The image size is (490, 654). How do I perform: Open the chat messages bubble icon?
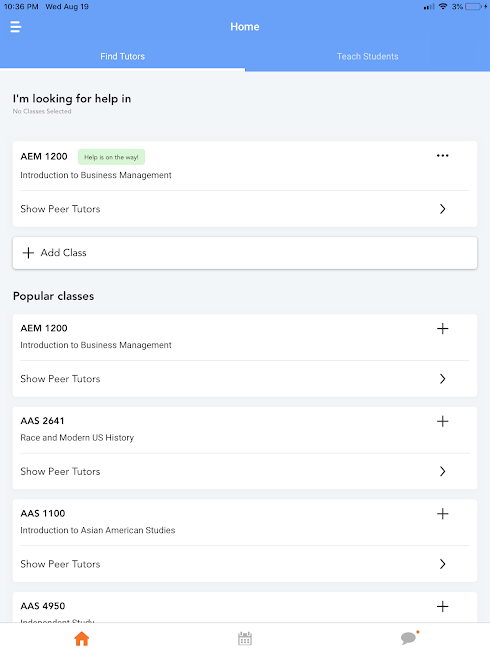click(x=410, y=637)
